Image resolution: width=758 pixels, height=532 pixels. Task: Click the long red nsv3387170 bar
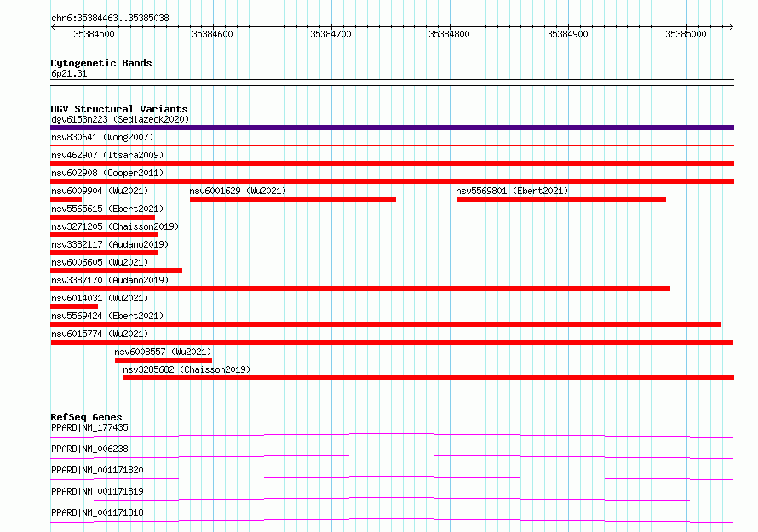click(x=360, y=289)
